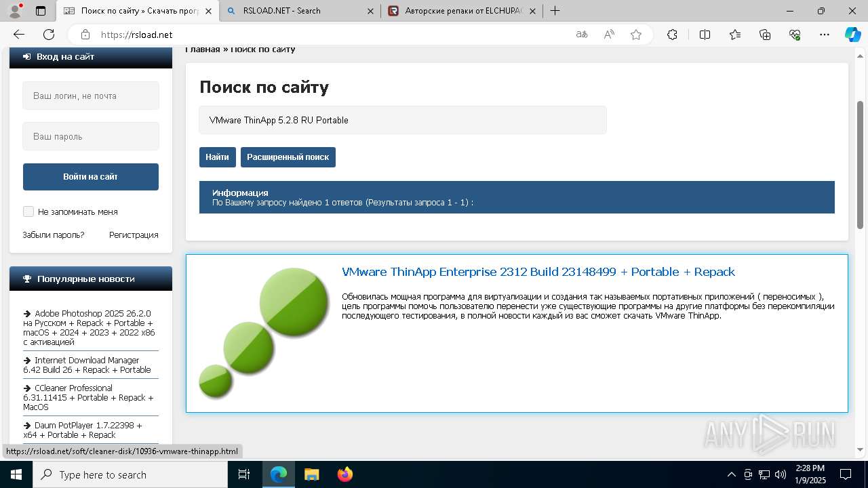Click volume speaker icon in tray
Screen dimensions: 868x488
tap(781, 474)
